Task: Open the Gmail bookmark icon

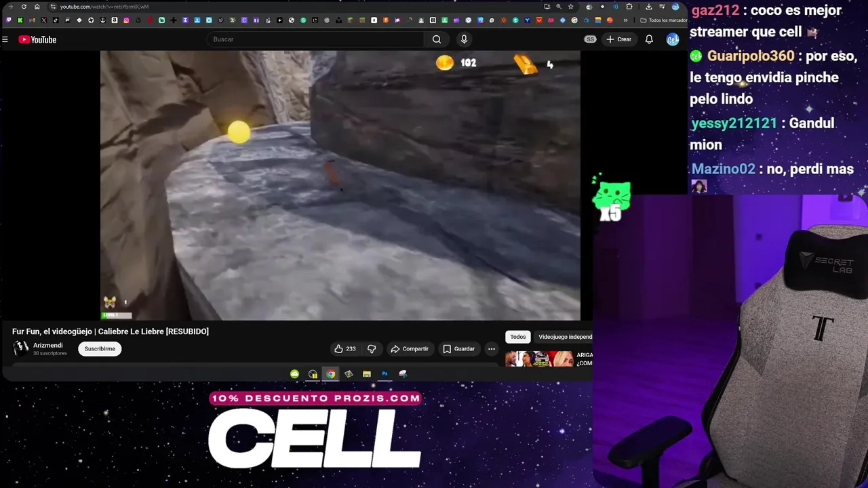Action: tap(32, 20)
